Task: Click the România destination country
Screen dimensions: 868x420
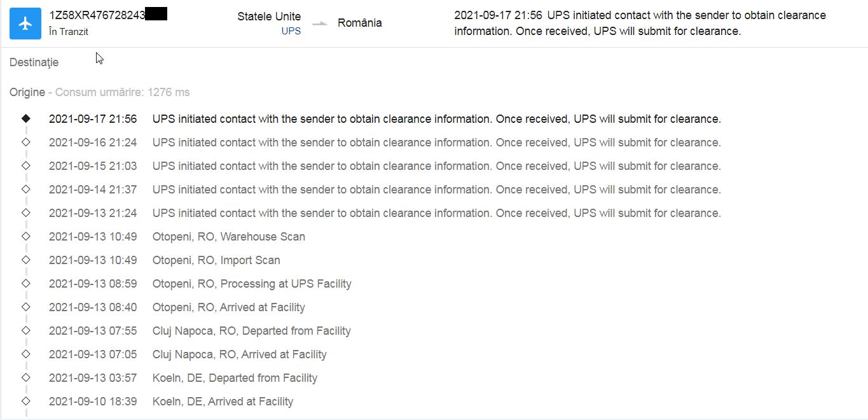Action: 360,23
